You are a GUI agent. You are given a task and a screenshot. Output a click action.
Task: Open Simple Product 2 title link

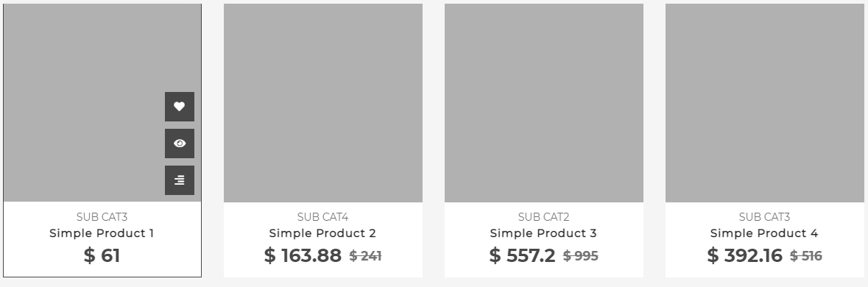(322, 233)
